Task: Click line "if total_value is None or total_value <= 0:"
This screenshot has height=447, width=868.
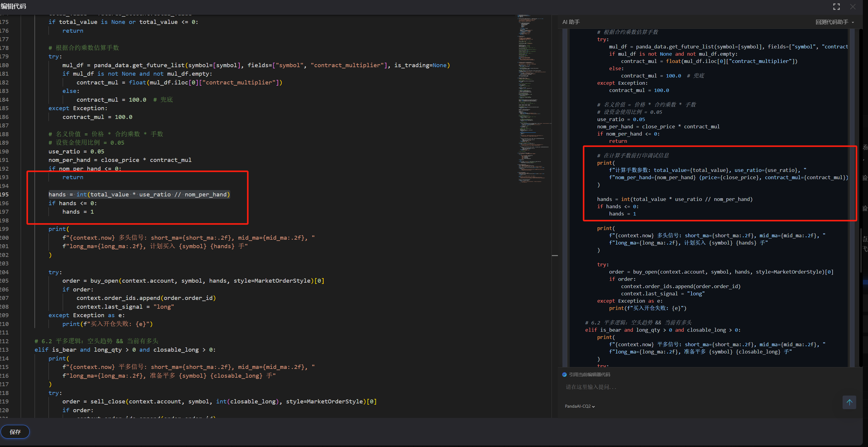Action: [123, 22]
